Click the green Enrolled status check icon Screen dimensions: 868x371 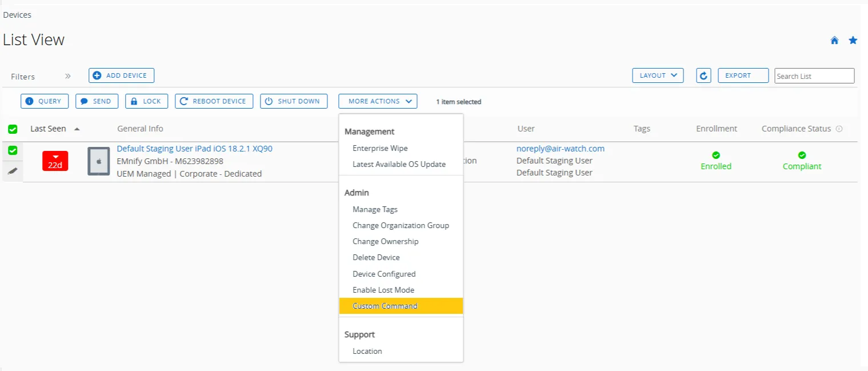click(716, 155)
